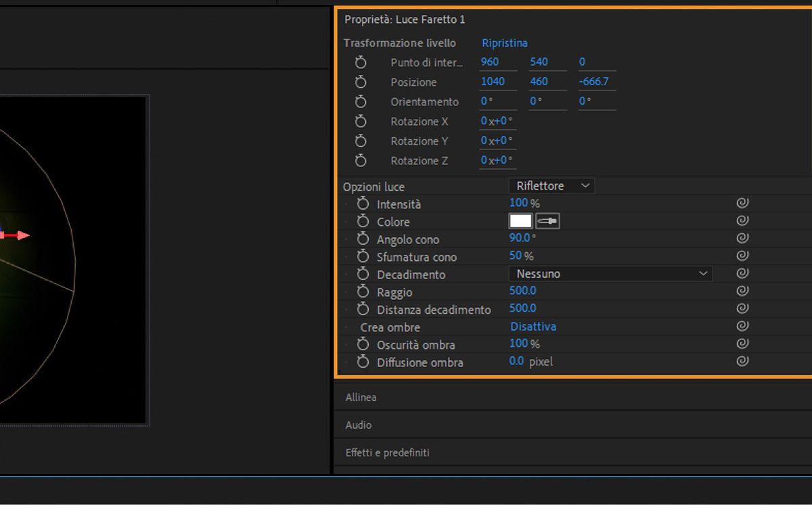Click the Distanza decadimento pick whip spiral
The height and width of the screenshot is (524, 812).
(x=742, y=308)
